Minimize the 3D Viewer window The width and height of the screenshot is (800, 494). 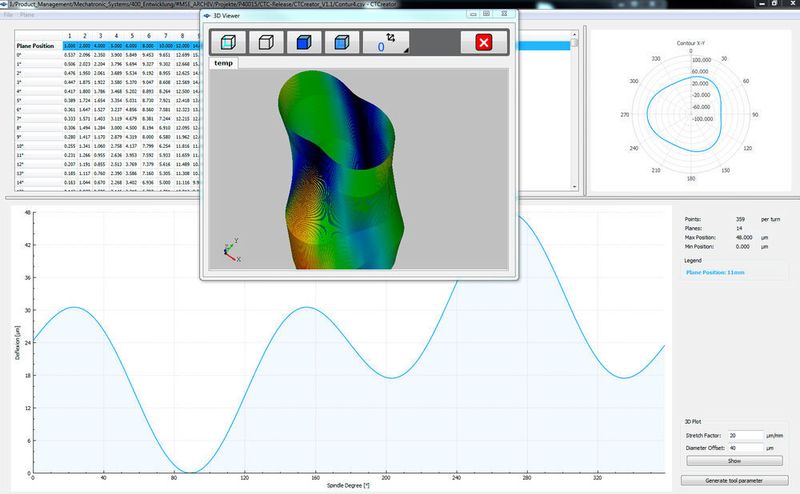click(473, 14)
